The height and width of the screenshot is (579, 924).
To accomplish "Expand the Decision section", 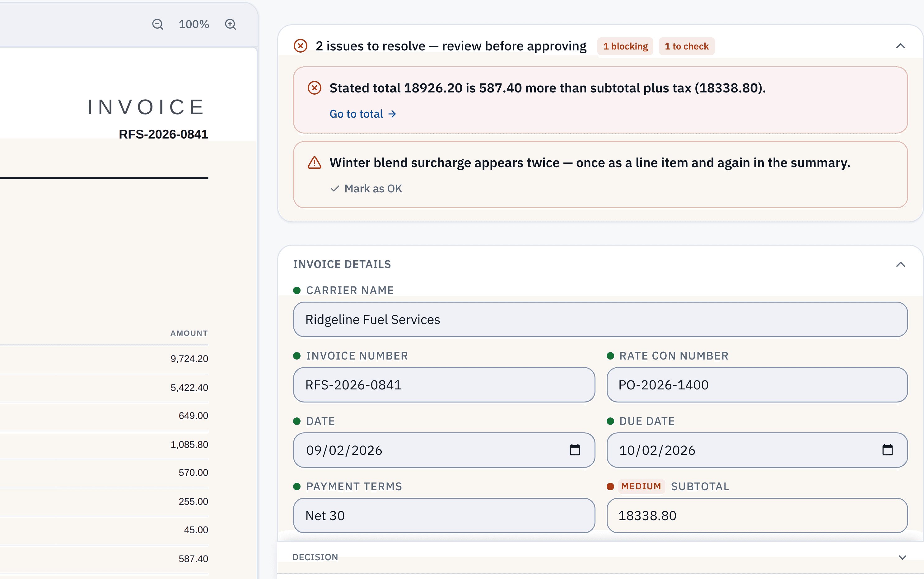I will (902, 557).
